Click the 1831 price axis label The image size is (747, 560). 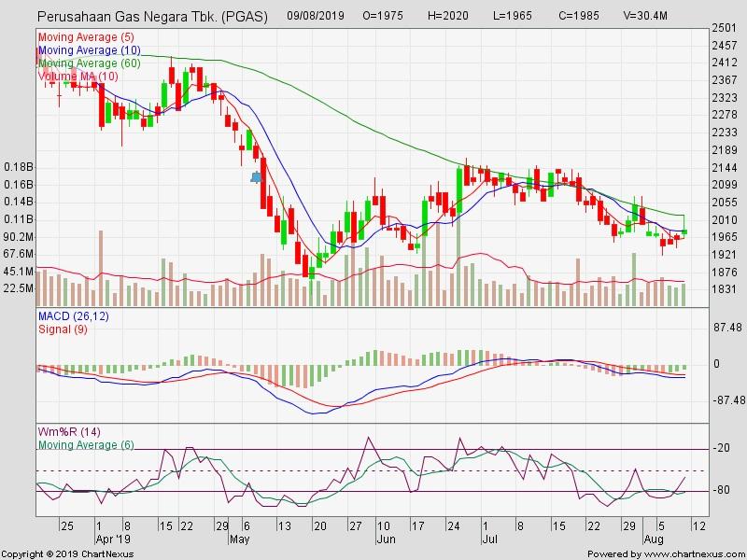[725, 289]
